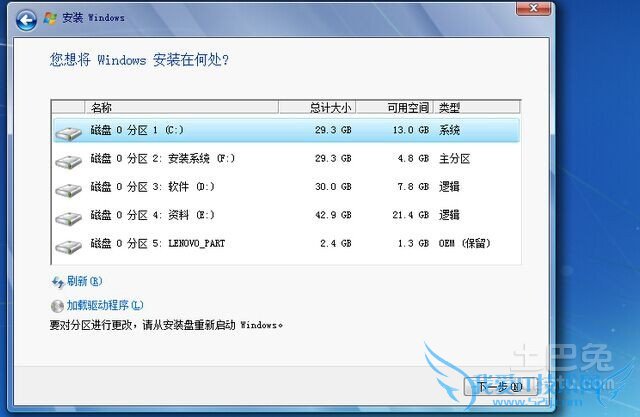
Task: Click the 4.8 GB free space value
Action: 413,158
